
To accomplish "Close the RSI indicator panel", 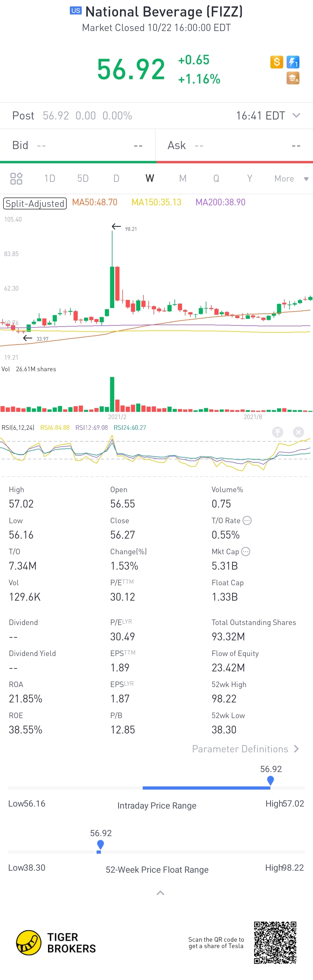I will 299,432.
